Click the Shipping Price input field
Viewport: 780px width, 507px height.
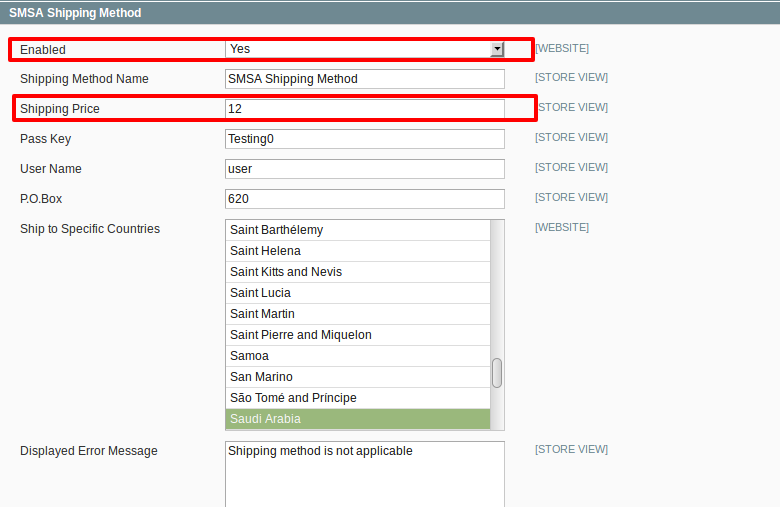click(x=365, y=108)
